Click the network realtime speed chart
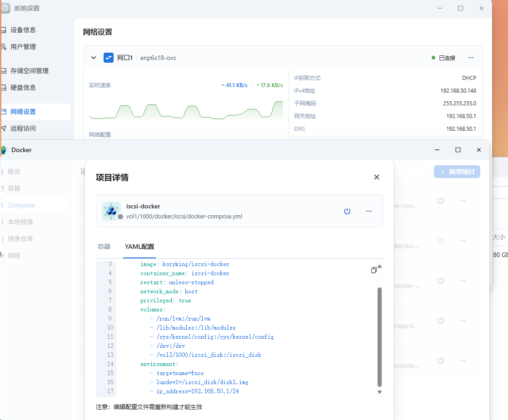Image resolution: width=508 pixels, height=420 pixels. (x=186, y=110)
